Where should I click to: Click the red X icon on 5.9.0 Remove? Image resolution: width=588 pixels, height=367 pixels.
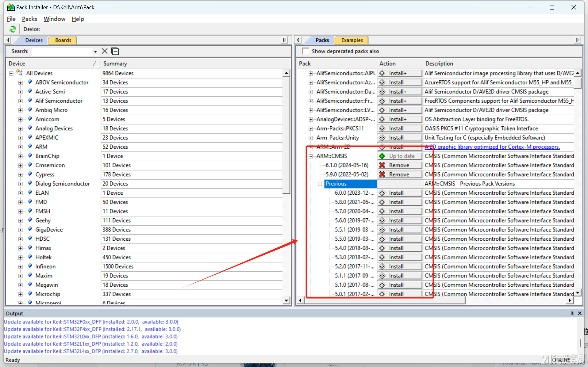382,174
